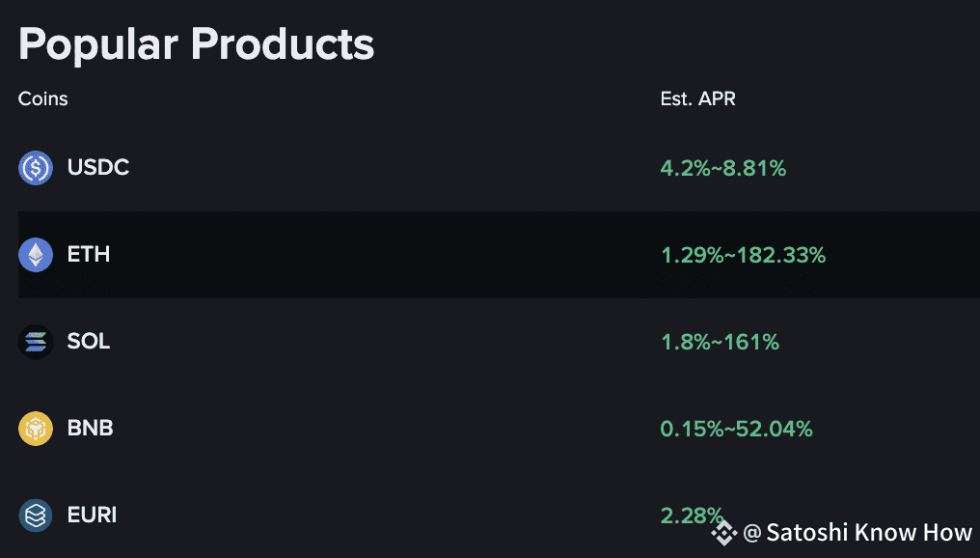Click the USDC APR 4.2%~8.81% value

pyautogui.click(x=723, y=169)
